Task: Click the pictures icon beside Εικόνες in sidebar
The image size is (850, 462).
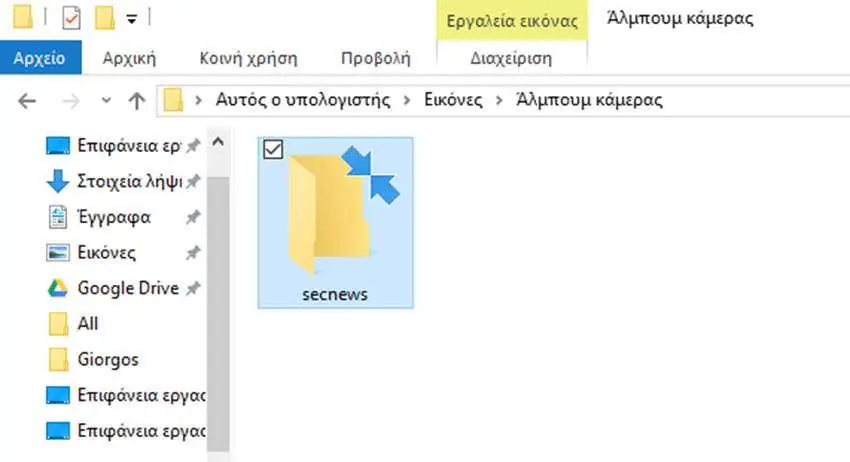Action: (x=58, y=253)
